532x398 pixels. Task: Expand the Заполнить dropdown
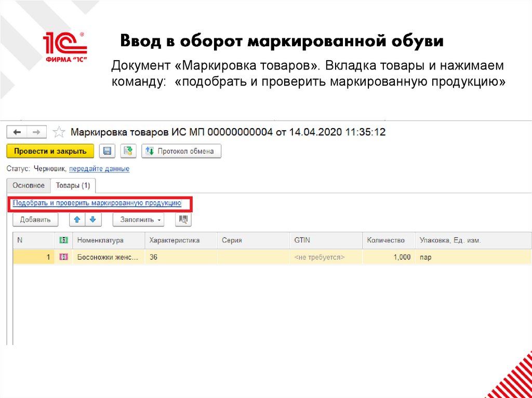(138, 219)
